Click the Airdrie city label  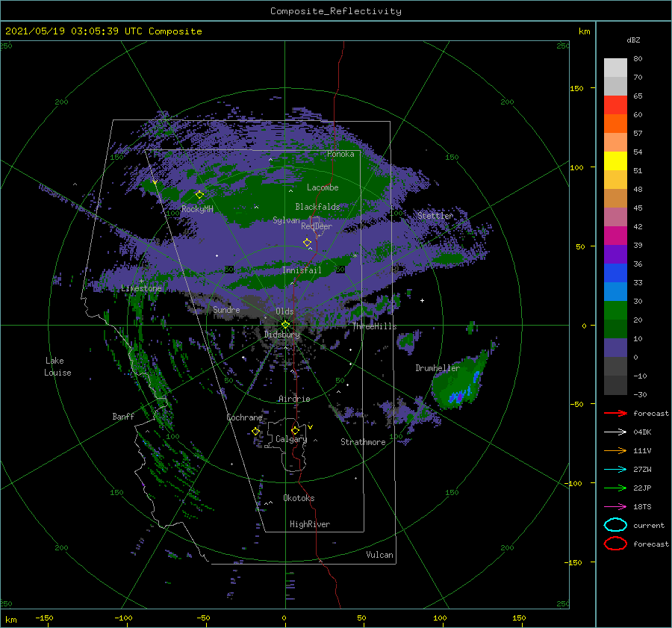coord(294,399)
